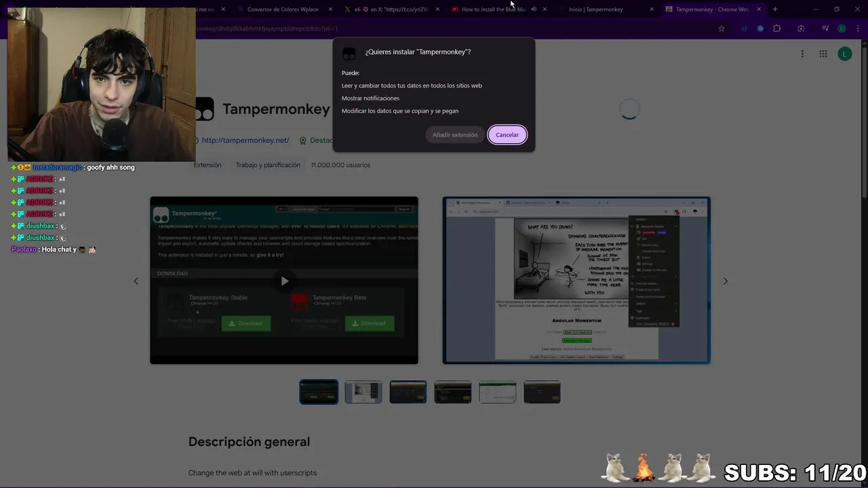This screenshot has height=488, width=868.
Task: Open the Google account avatar L
Action: point(845,54)
